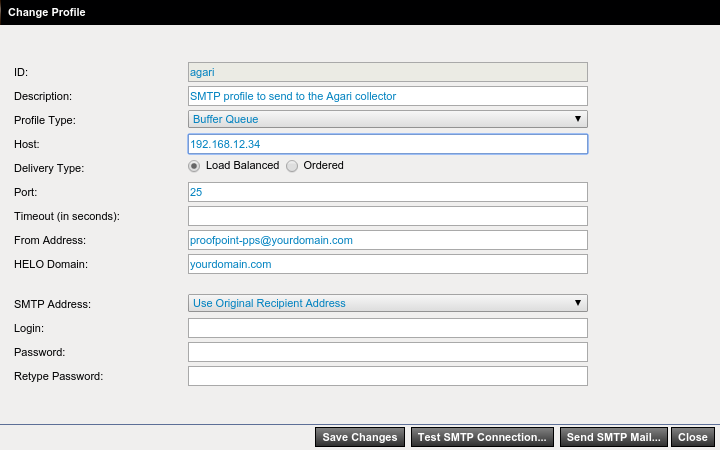This screenshot has width=720, height=450.
Task: Focus the ID field containing agari
Action: click(x=388, y=72)
